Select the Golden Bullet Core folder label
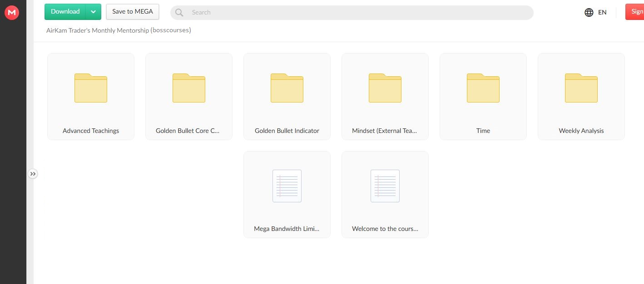Image resolution: width=644 pixels, height=284 pixels. click(188, 131)
